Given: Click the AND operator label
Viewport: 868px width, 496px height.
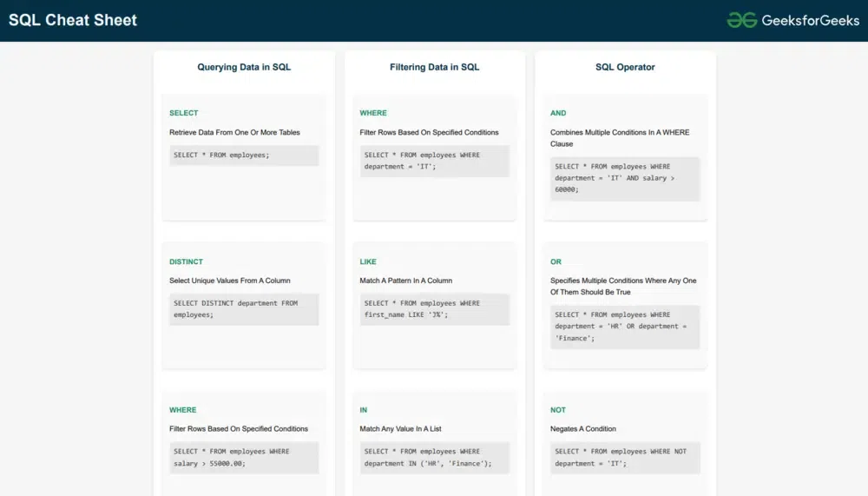Looking at the screenshot, I should point(558,113).
